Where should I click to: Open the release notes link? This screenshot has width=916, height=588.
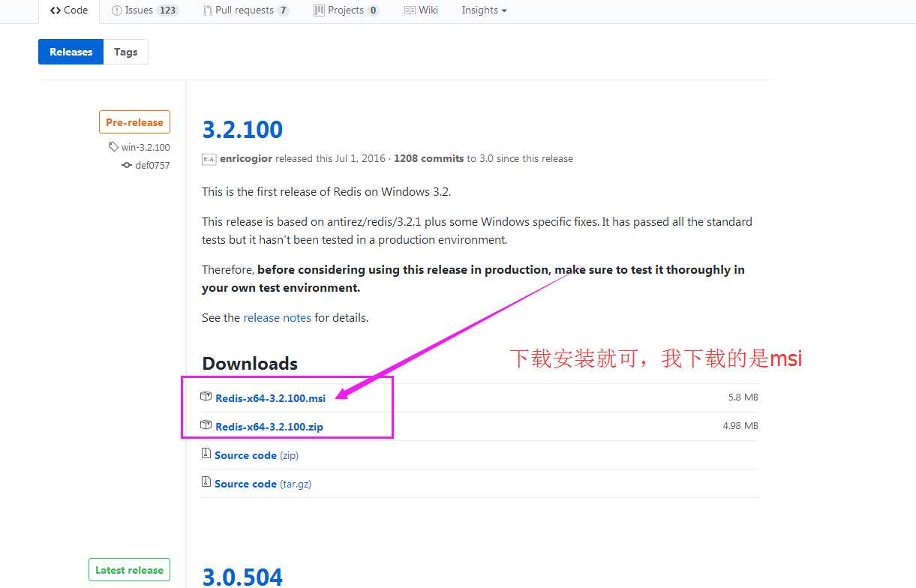[x=277, y=318]
